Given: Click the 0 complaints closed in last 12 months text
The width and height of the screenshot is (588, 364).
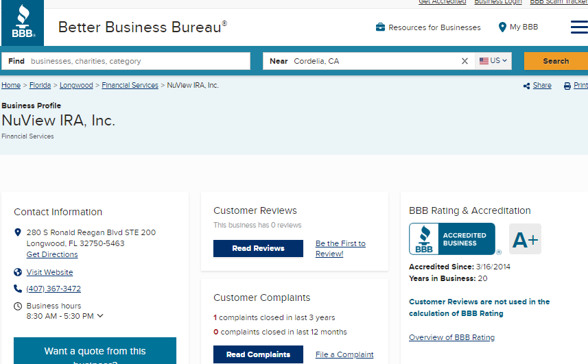Looking at the screenshot, I should click(x=280, y=332).
